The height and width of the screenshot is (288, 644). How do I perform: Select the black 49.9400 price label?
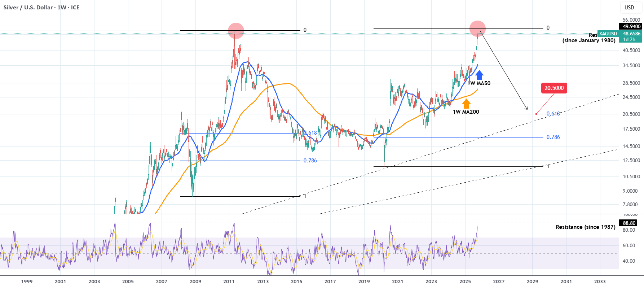pos(631,26)
